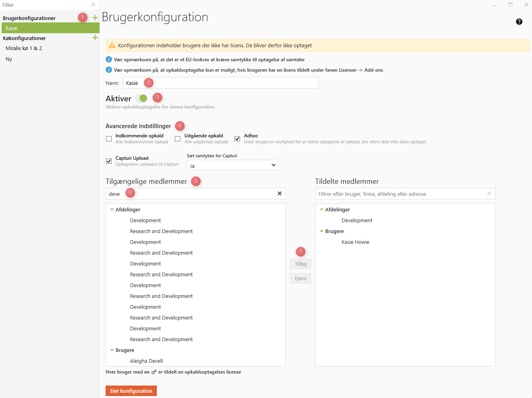Screen dimensions: 532x398
Task: Open the Sæt samtykke for Capturi dropdown
Action: [x=232, y=165]
